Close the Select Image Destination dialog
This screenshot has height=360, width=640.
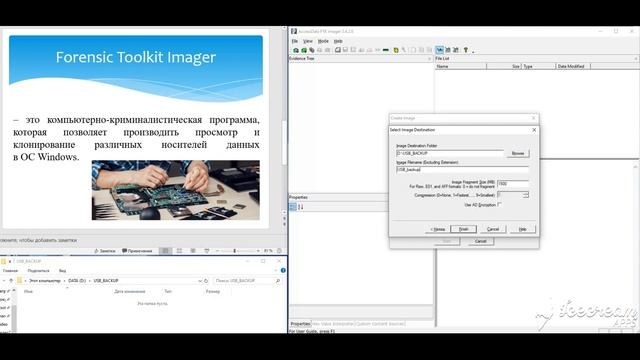pos(534,130)
